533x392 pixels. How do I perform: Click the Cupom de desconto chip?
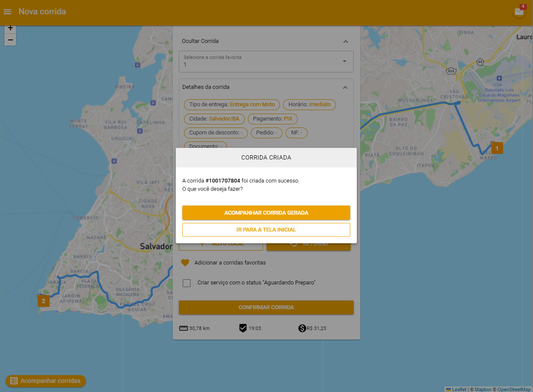tap(216, 132)
